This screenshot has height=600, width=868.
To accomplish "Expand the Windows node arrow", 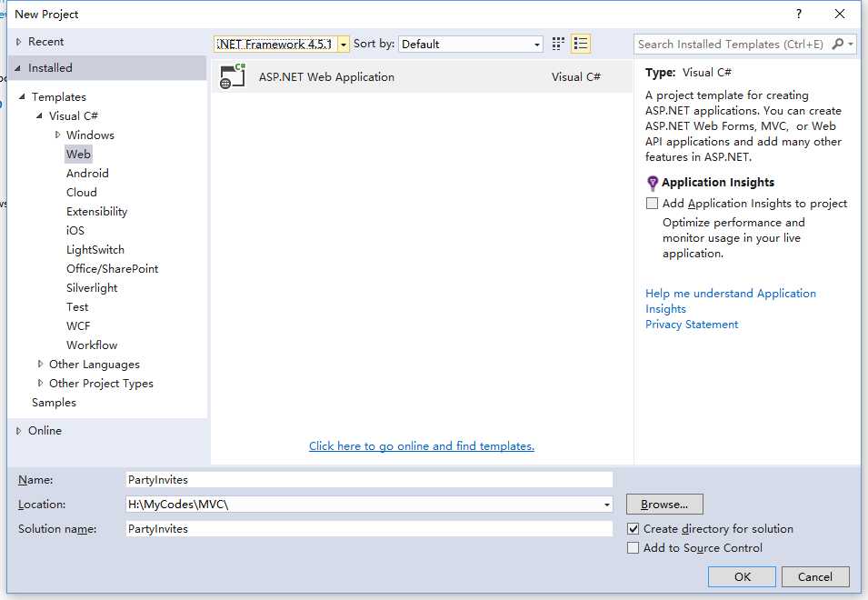I will pos(57,135).
